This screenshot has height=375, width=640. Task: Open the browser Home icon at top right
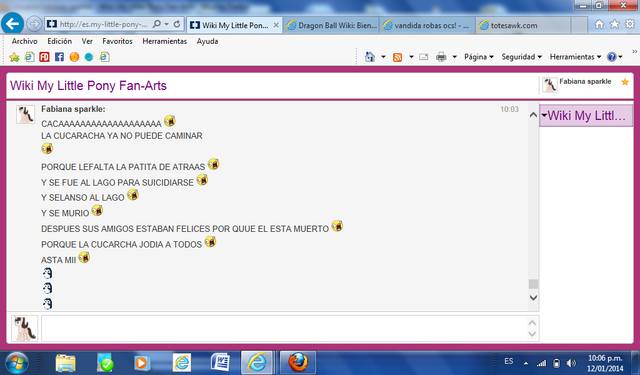tap(599, 24)
